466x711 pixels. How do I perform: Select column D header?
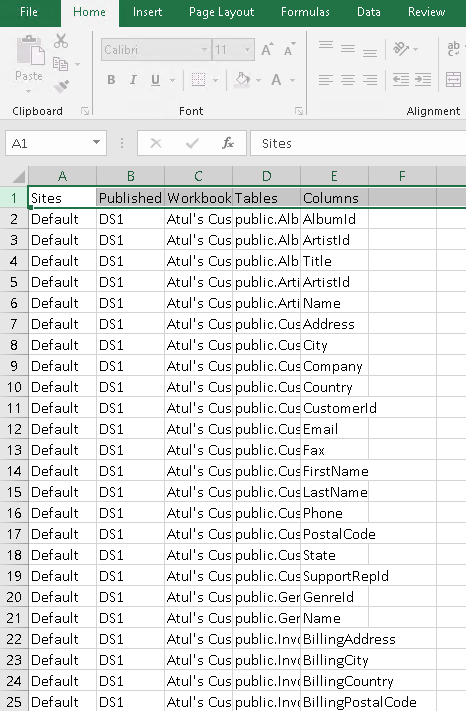[267, 176]
